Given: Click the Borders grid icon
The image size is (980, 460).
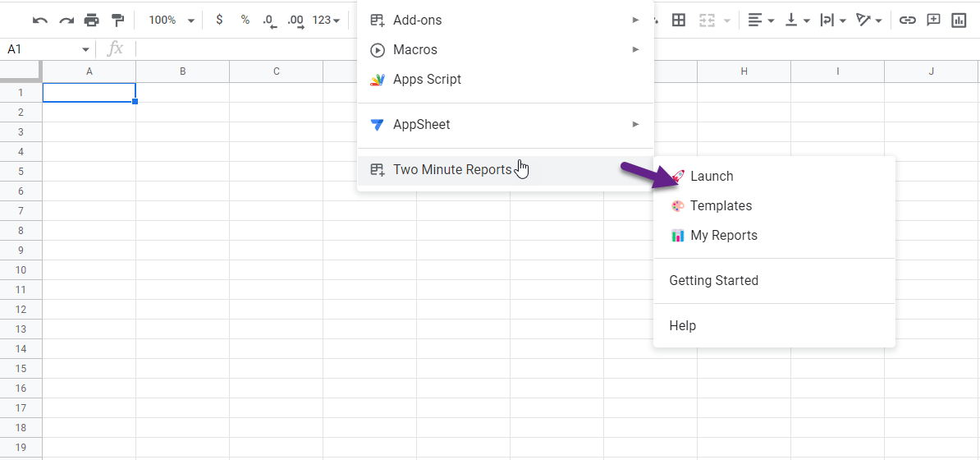Looking at the screenshot, I should 679,20.
